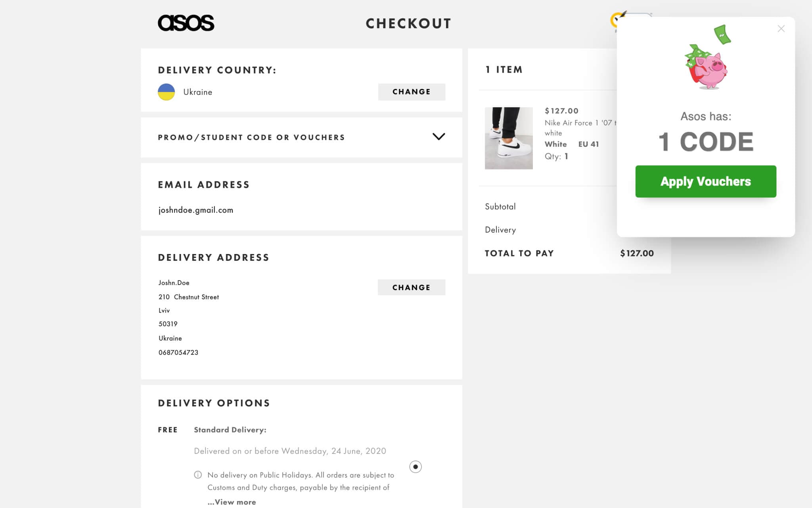Click the email address joshndoe.gmail.com field

click(x=196, y=210)
